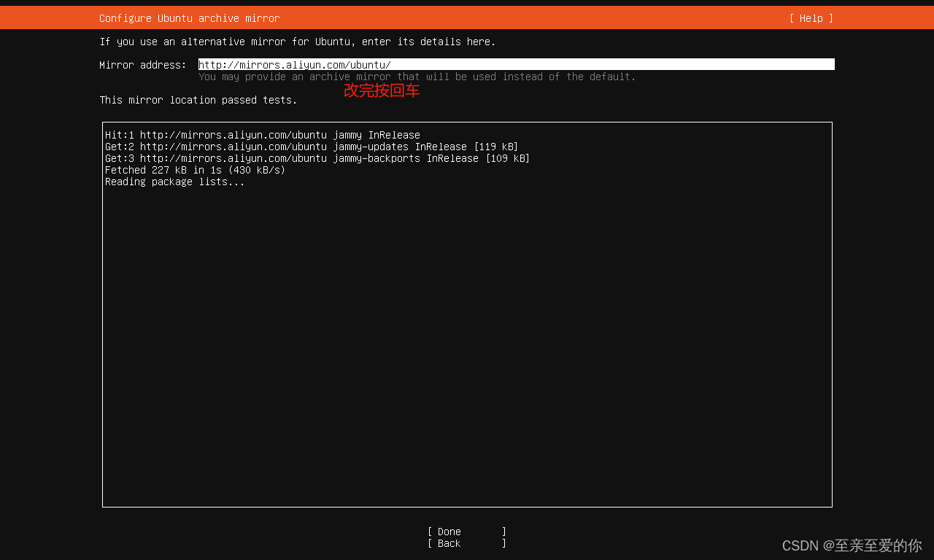Click the Mirror address input field

(517, 65)
